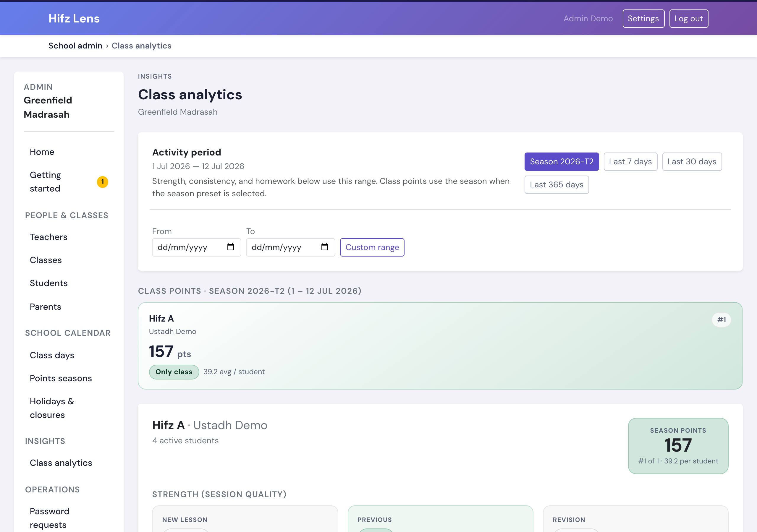This screenshot has height=532, width=757.
Task: Click the Season Points 157 summary box
Action: (678, 446)
